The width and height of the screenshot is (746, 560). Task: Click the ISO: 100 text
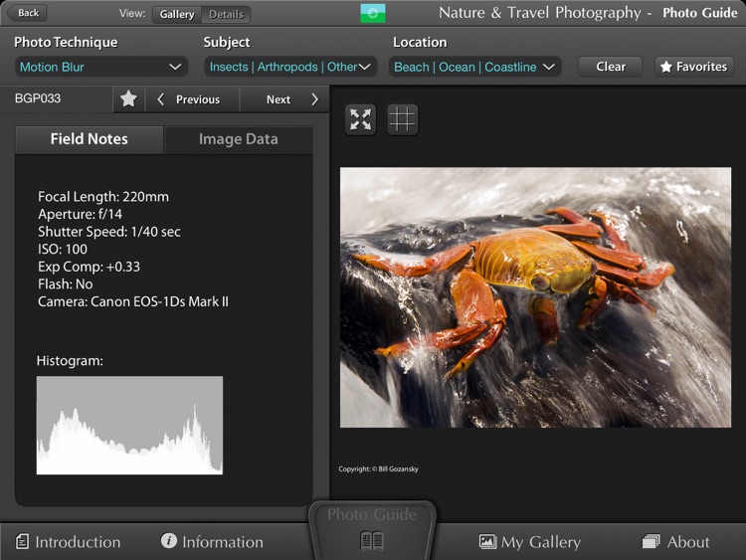click(x=63, y=249)
